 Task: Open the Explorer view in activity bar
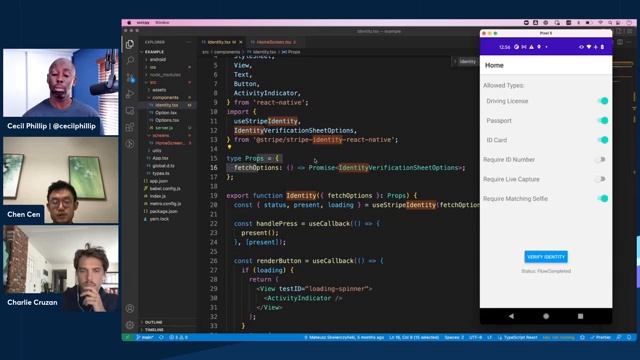click(130, 44)
